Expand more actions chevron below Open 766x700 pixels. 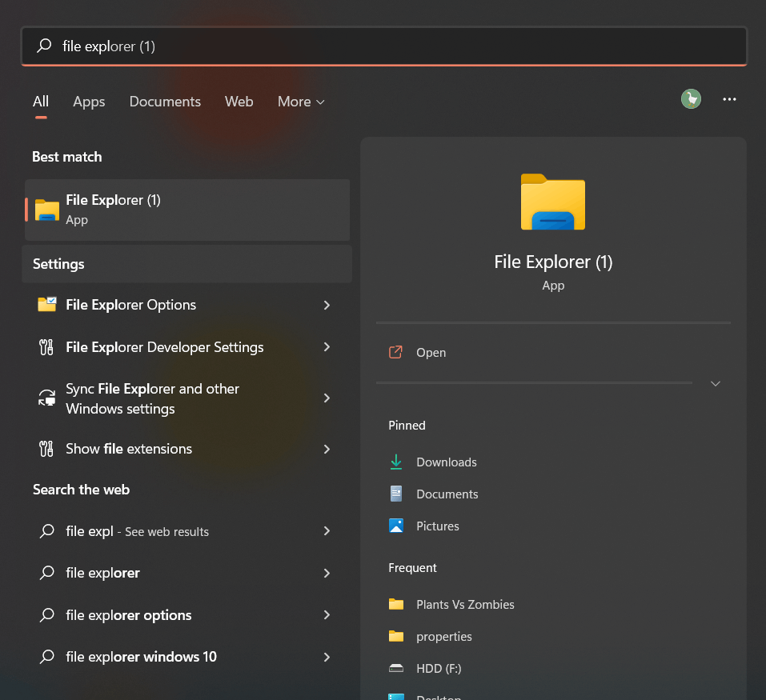tap(716, 384)
